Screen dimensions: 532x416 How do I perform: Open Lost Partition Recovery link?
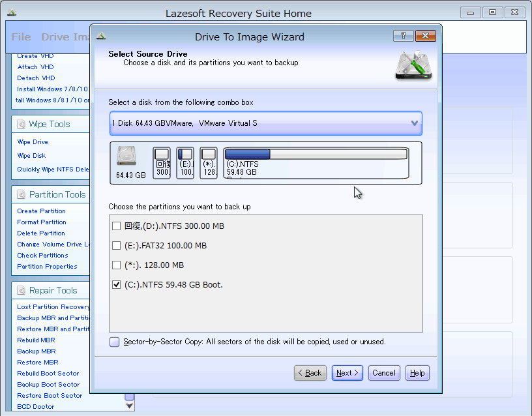53,307
